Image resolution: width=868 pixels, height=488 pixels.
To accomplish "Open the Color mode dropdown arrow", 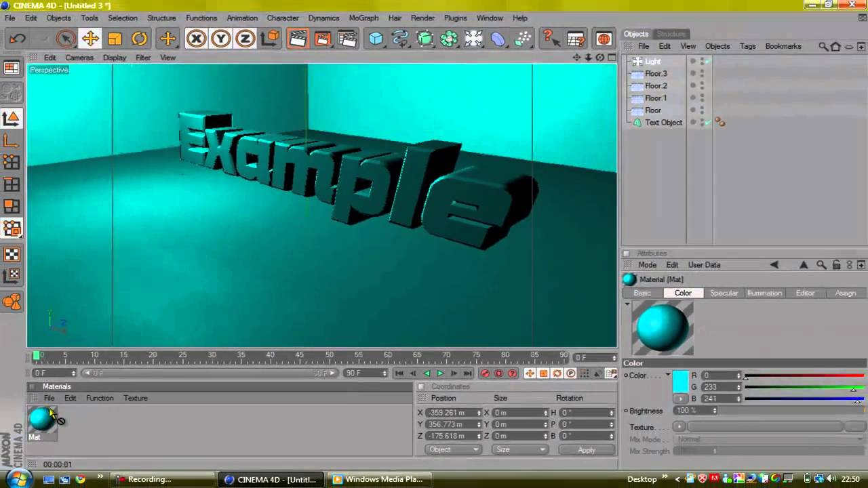I will click(667, 375).
